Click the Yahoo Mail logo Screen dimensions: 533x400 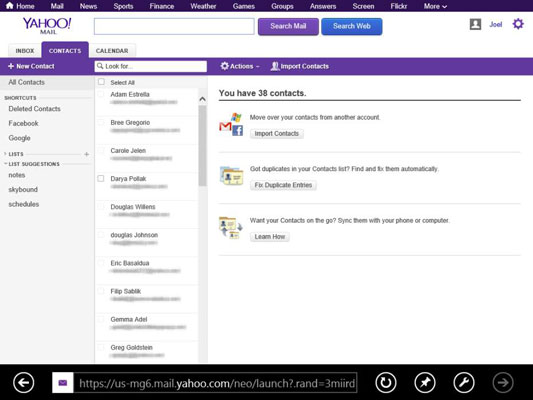tap(47, 25)
